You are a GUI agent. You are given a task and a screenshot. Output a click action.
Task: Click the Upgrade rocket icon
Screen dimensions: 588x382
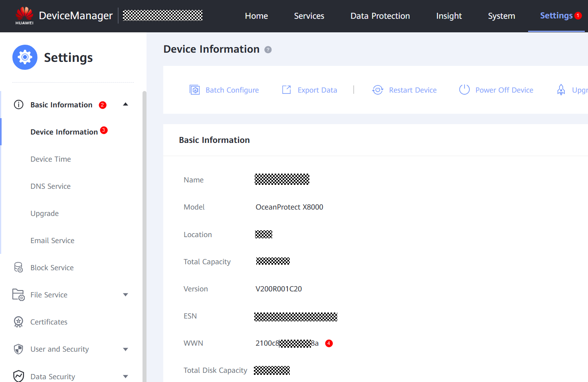click(561, 90)
